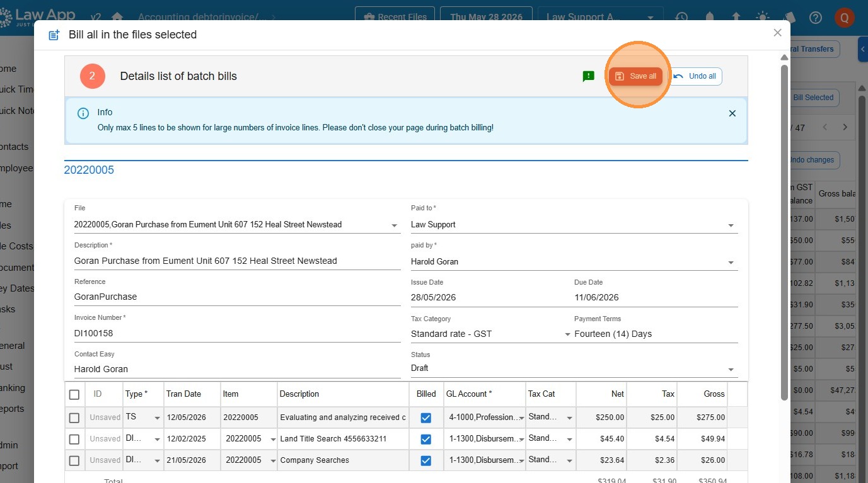Click the Save all button

click(x=635, y=76)
